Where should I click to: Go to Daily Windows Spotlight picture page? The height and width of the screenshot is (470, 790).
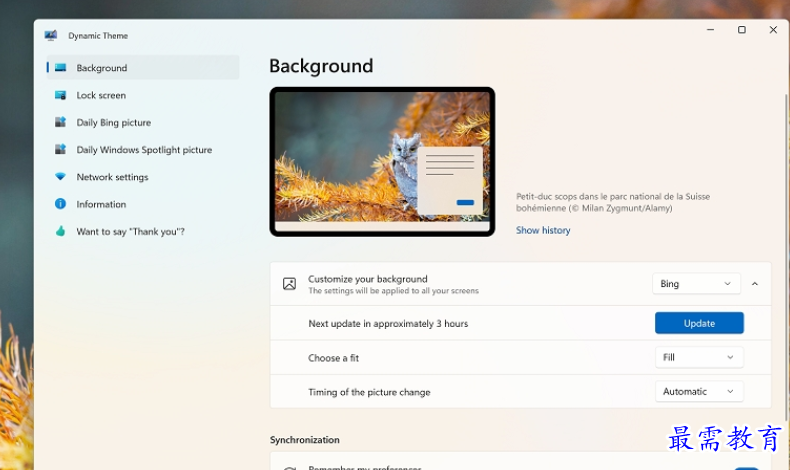pyautogui.click(x=143, y=149)
